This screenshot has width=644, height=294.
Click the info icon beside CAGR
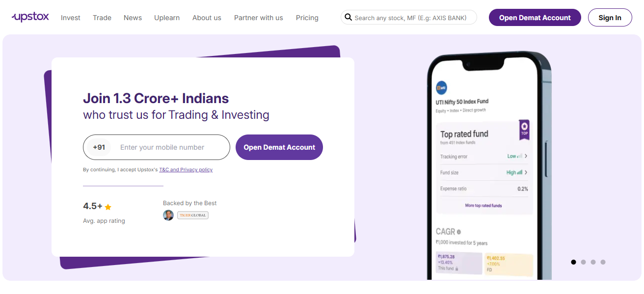(459, 232)
